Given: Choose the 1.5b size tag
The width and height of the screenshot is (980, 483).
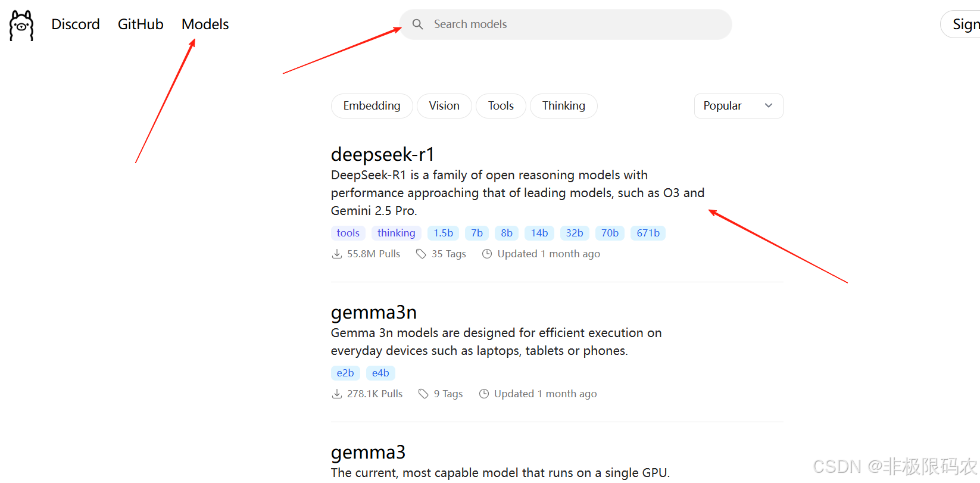Looking at the screenshot, I should [x=443, y=233].
